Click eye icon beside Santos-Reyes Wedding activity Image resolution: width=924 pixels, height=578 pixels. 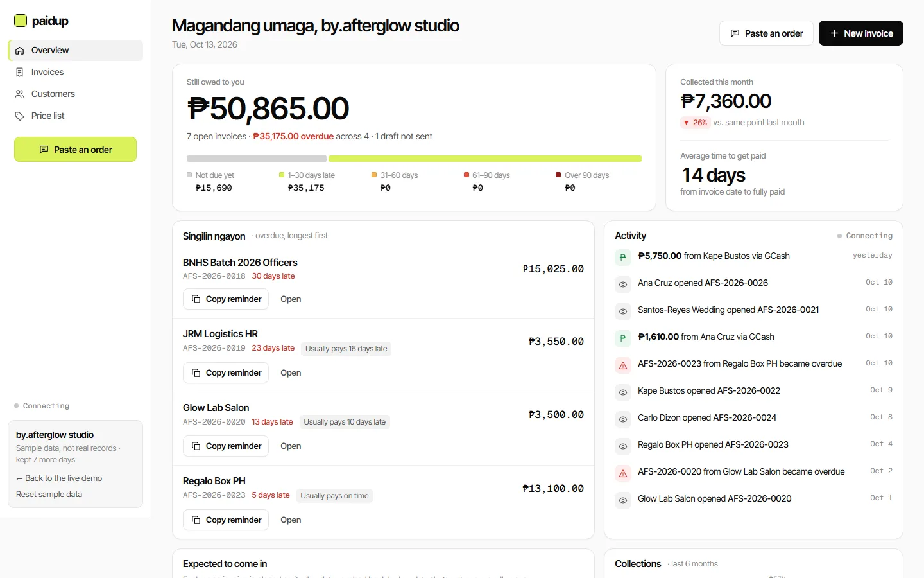pyautogui.click(x=622, y=311)
